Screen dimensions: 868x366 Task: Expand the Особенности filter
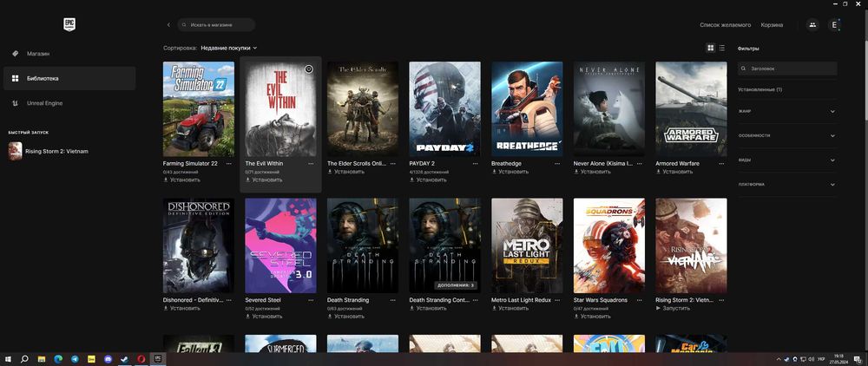pyautogui.click(x=787, y=135)
